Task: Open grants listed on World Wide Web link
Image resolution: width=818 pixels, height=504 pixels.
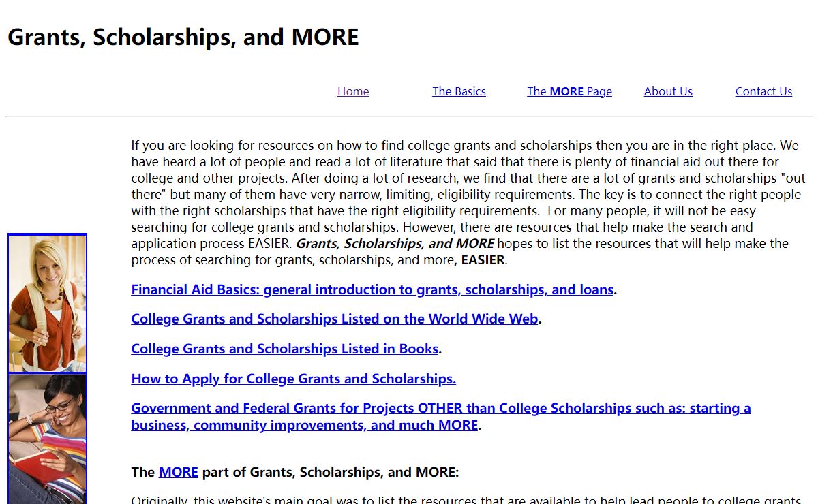Action: coord(335,319)
